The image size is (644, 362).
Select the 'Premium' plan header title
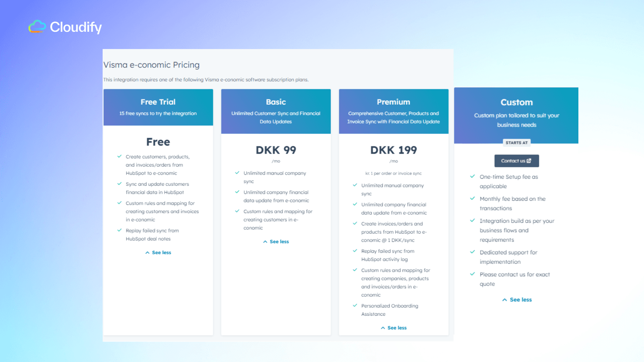(x=394, y=102)
